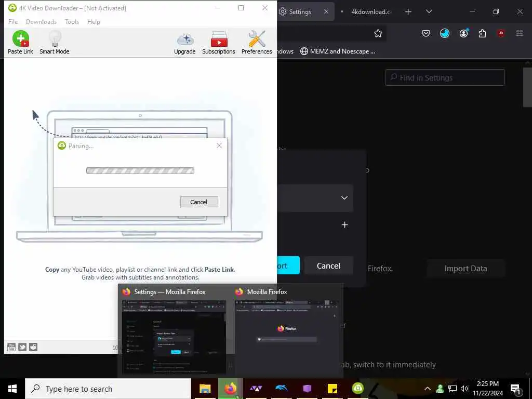Switch to the Settings tab in Firefox
The image size is (532, 399).
click(300, 12)
